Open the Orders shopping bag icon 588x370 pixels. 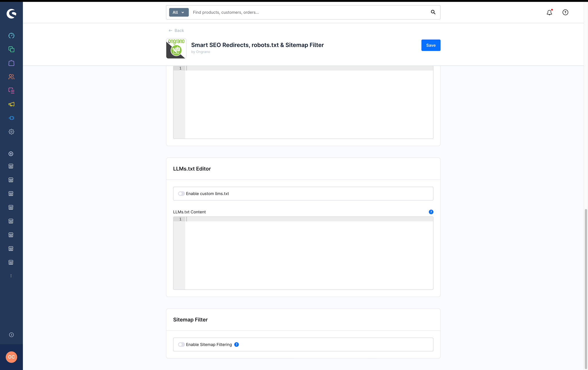tap(11, 63)
